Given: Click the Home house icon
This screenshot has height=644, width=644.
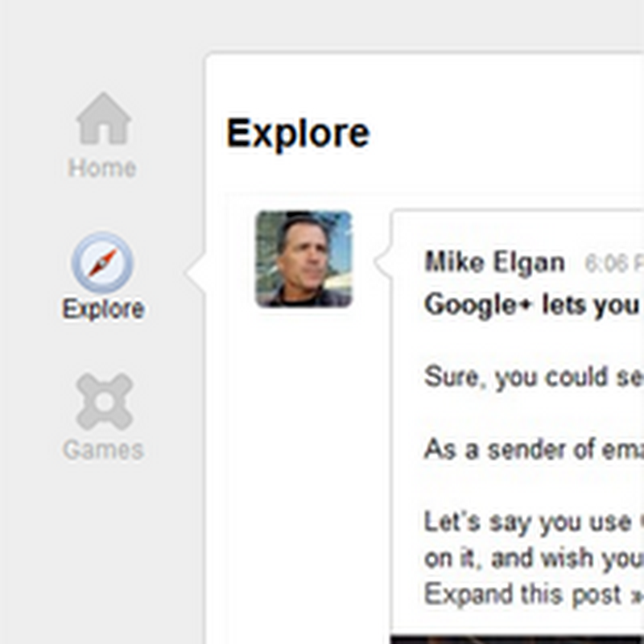Looking at the screenshot, I should 103,118.
